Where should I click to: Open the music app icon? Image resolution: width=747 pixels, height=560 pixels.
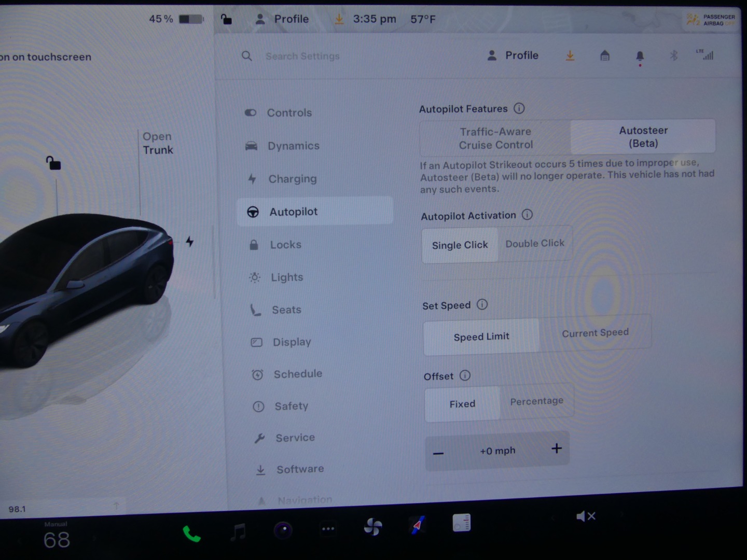coord(239,531)
